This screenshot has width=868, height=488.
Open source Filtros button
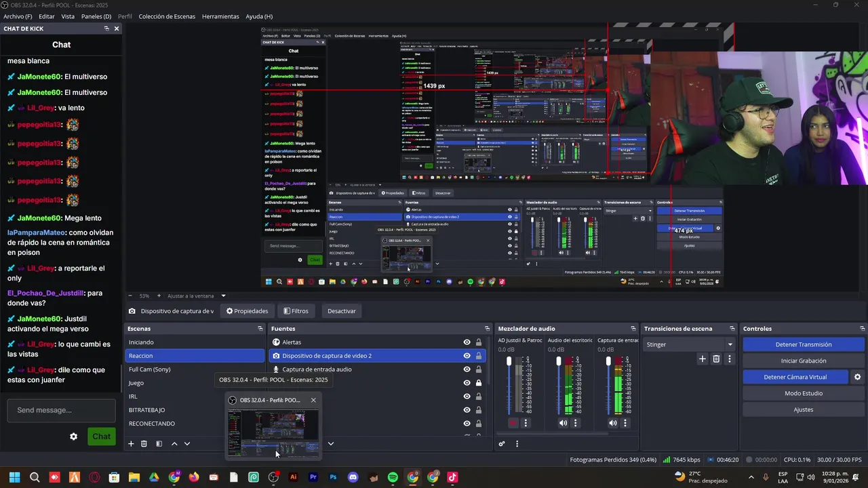(296, 311)
